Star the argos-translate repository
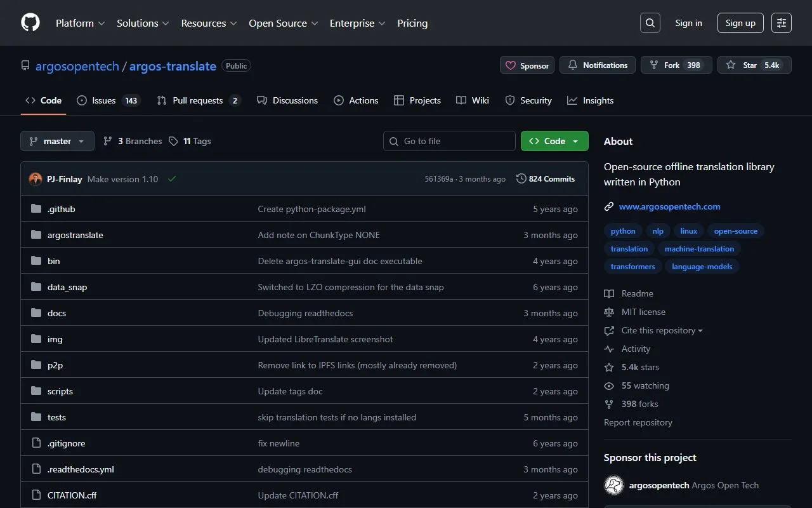The width and height of the screenshot is (812, 508). pos(742,65)
